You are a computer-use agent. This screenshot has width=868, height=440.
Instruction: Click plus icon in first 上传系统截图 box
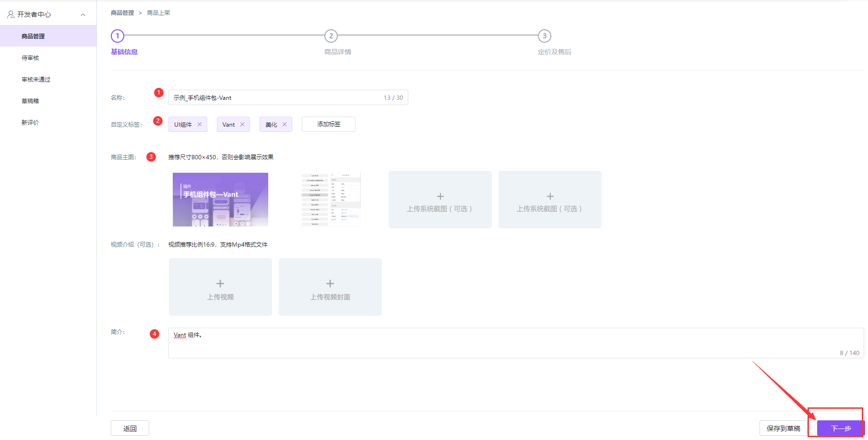[x=440, y=196]
